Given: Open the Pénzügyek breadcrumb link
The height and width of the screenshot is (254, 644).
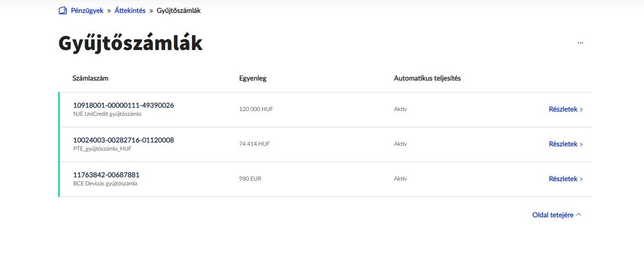Looking at the screenshot, I should click(x=87, y=10).
